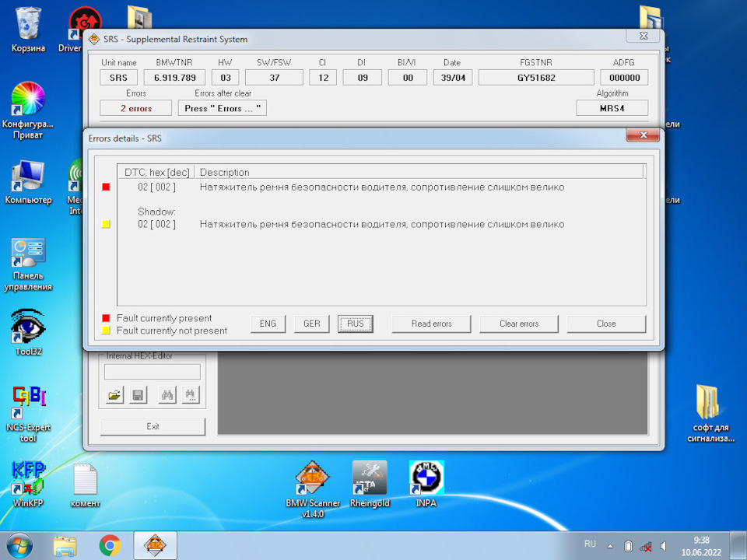Switch error descriptions to ENG

268,324
